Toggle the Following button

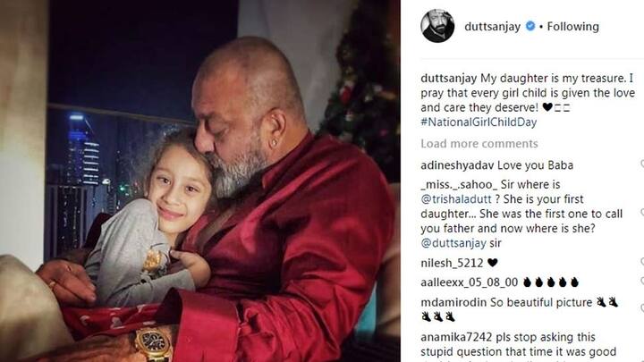point(573,26)
